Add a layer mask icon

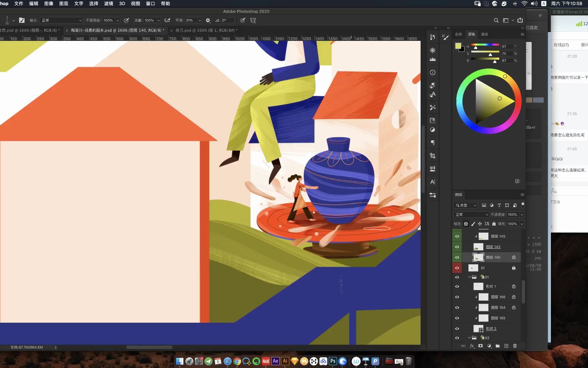point(480,346)
